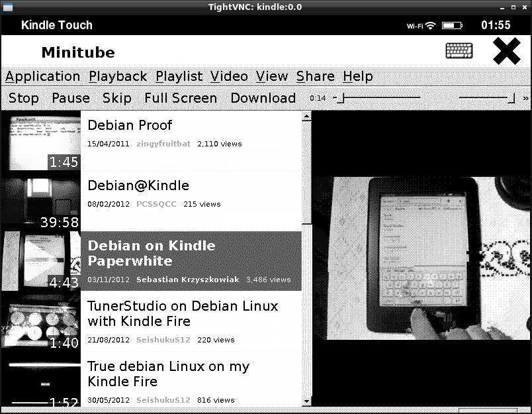The width and height of the screenshot is (532, 414).
Task: Open the Application menu
Action: (43, 76)
